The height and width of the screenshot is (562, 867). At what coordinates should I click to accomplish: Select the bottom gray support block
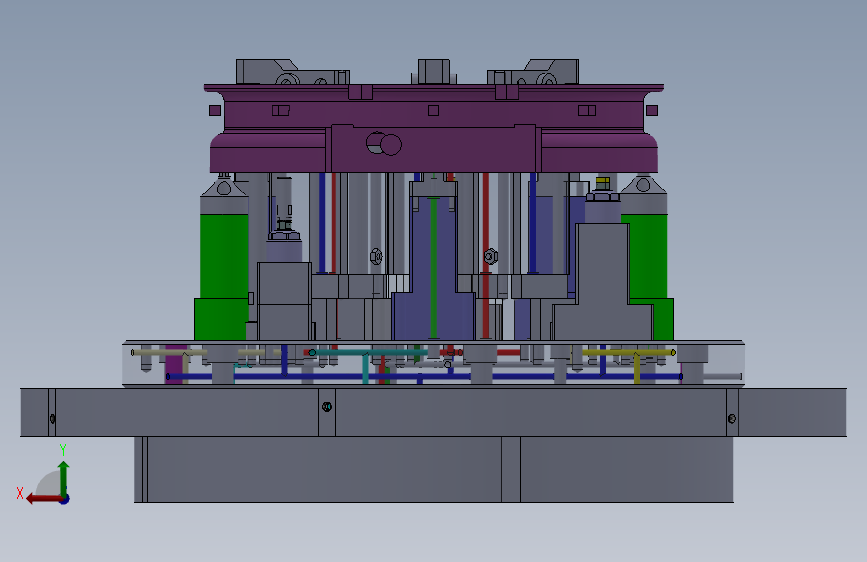click(x=434, y=470)
